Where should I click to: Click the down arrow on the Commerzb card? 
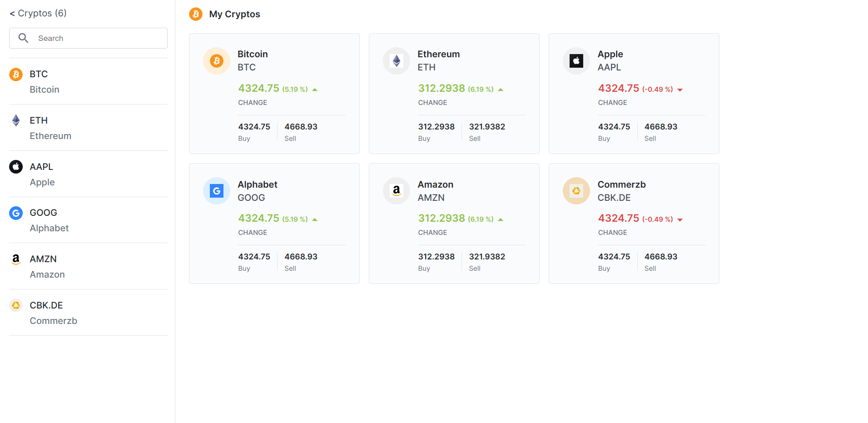680,219
